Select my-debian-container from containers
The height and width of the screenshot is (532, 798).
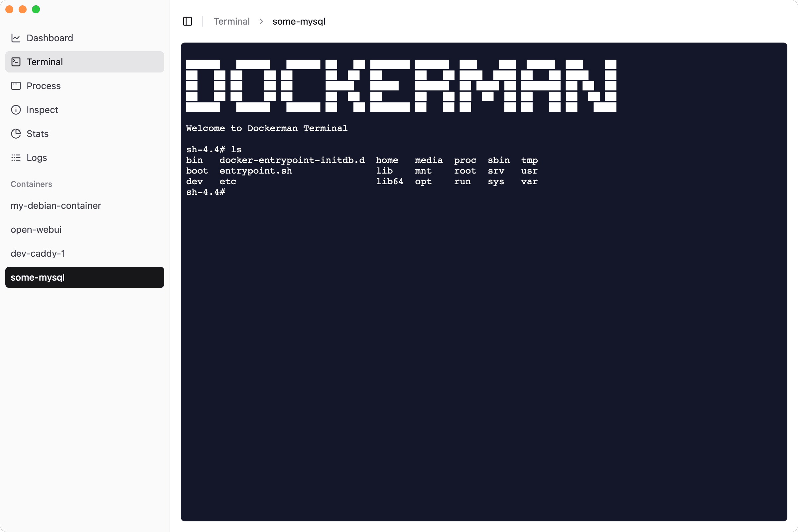(56, 205)
